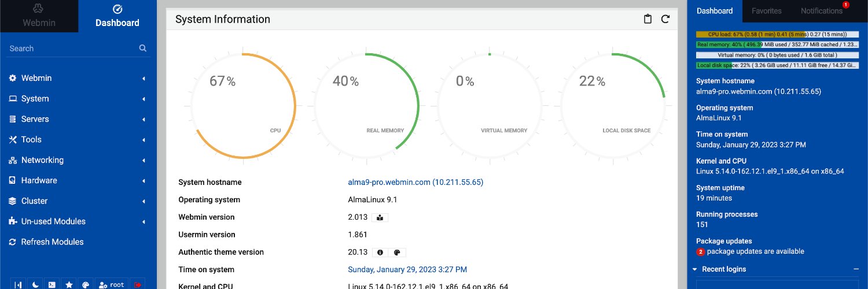Switch to the Favorites tab
Viewport: 868px width, 289px height.
(766, 11)
